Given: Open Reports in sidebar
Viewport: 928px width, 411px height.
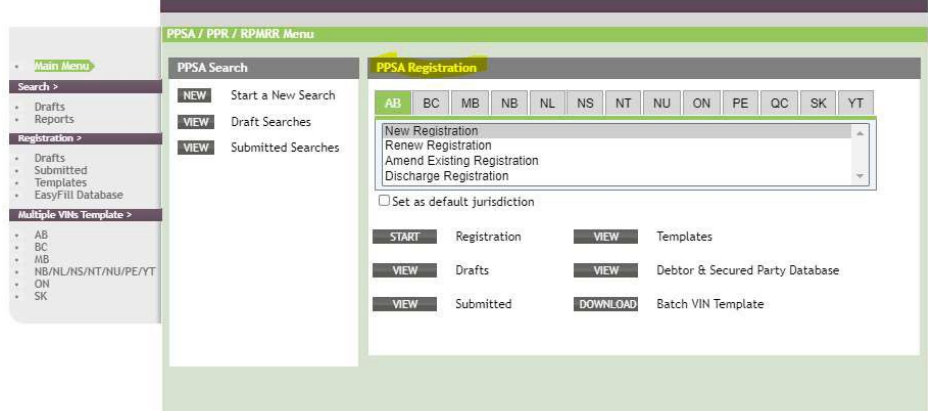Looking at the screenshot, I should [x=54, y=119].
